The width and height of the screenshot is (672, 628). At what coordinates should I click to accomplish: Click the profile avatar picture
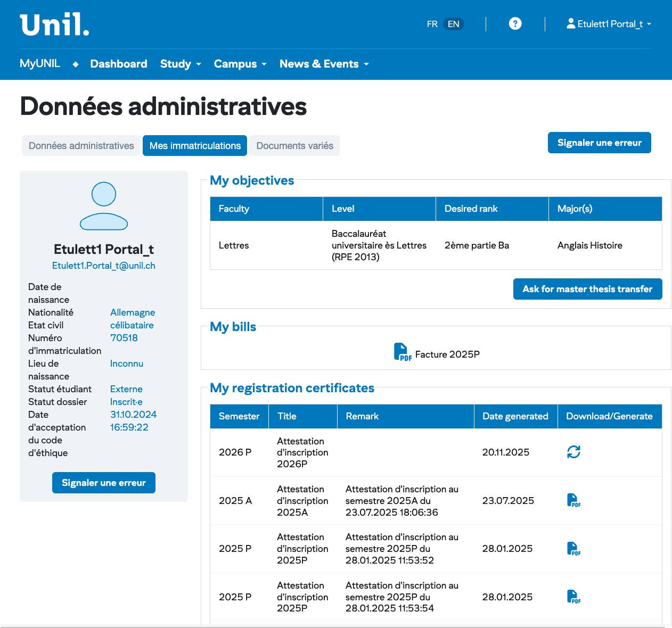[x=104, y=206]
